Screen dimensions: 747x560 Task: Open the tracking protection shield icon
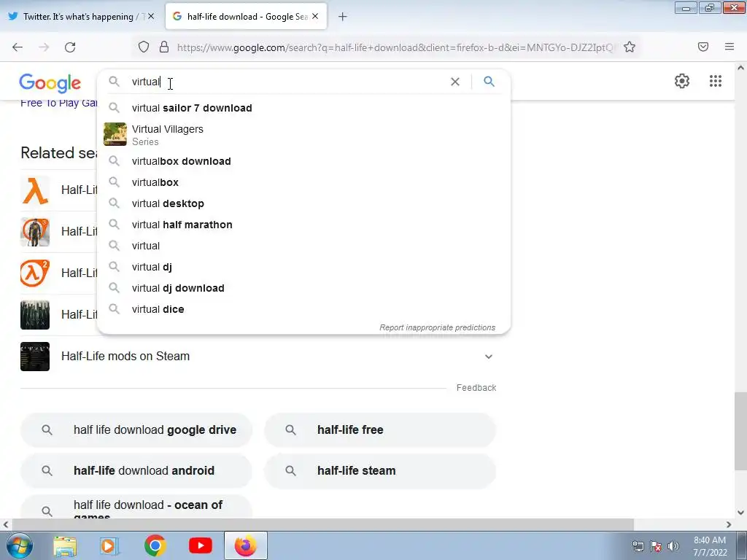tap(144, 47)
